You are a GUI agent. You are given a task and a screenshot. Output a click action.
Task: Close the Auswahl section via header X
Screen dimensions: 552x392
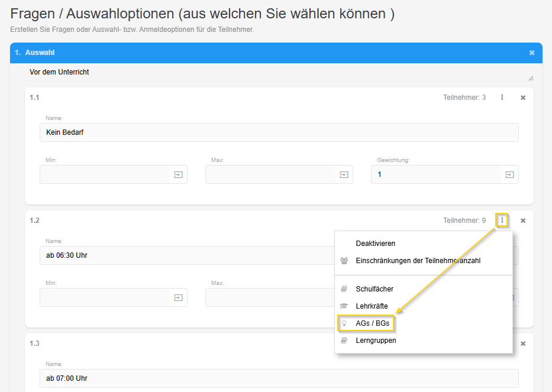coord(532,53)
